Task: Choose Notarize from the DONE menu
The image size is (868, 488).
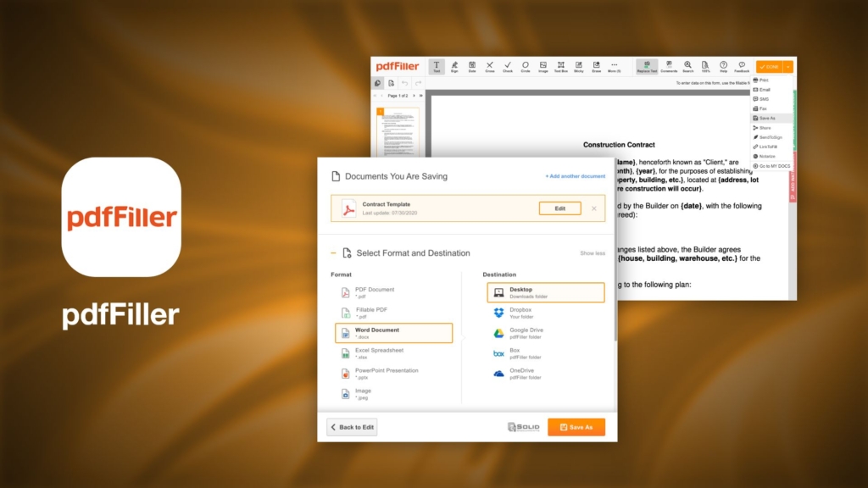Action: (771, 156)
